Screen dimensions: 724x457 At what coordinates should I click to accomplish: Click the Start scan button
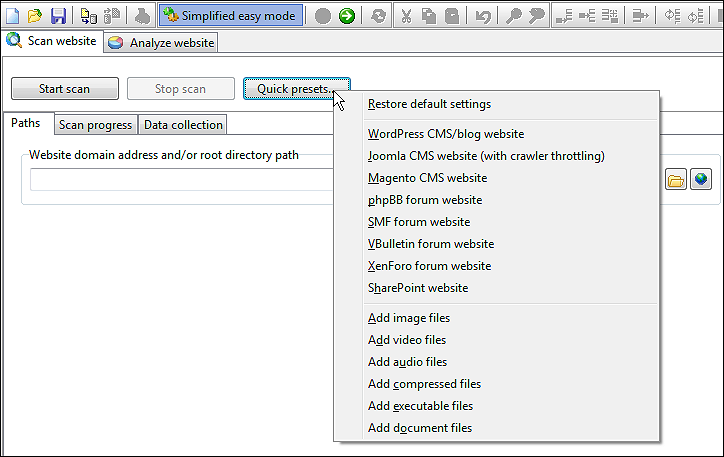(65, 89)
